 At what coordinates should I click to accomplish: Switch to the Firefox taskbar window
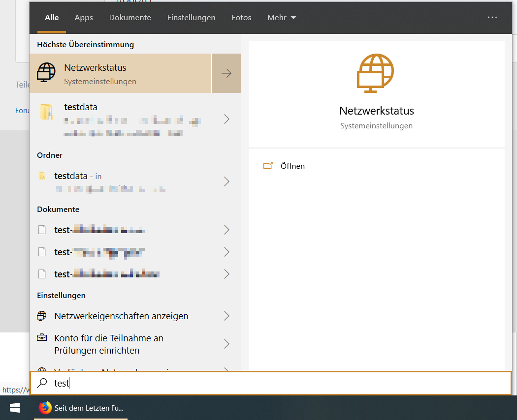[x=81, y=408]
